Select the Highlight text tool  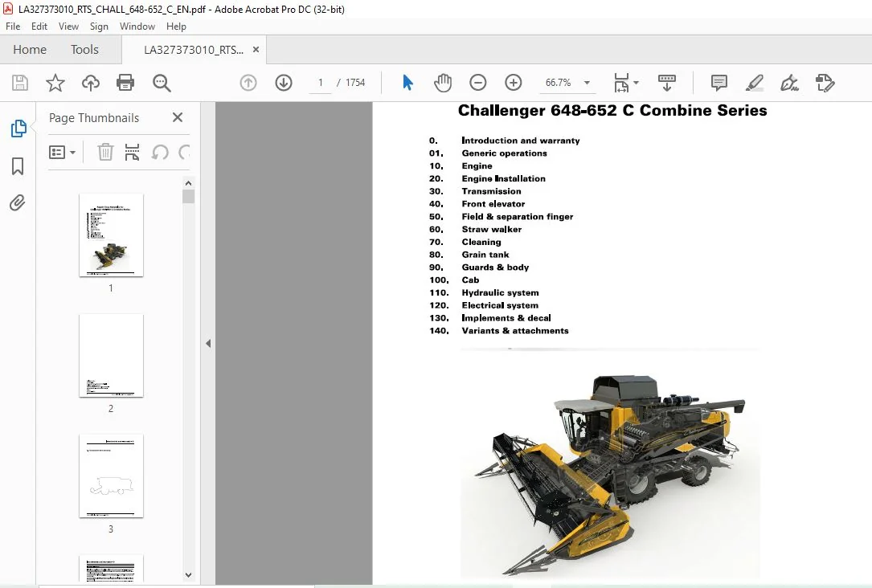754,83
